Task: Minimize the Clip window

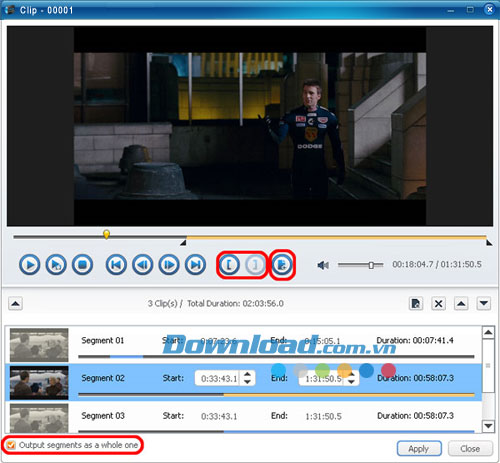Action: tap(451, 11)
